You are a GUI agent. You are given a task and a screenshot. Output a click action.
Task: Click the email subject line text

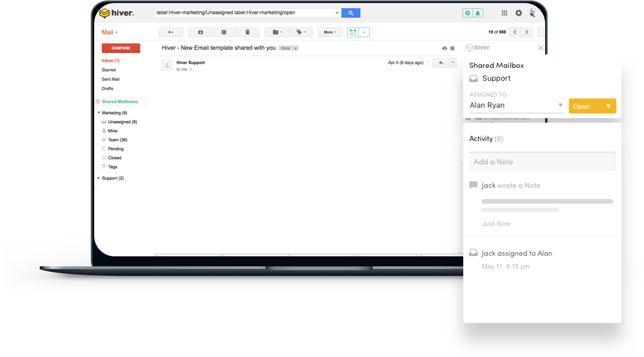(x=219, y=48)
